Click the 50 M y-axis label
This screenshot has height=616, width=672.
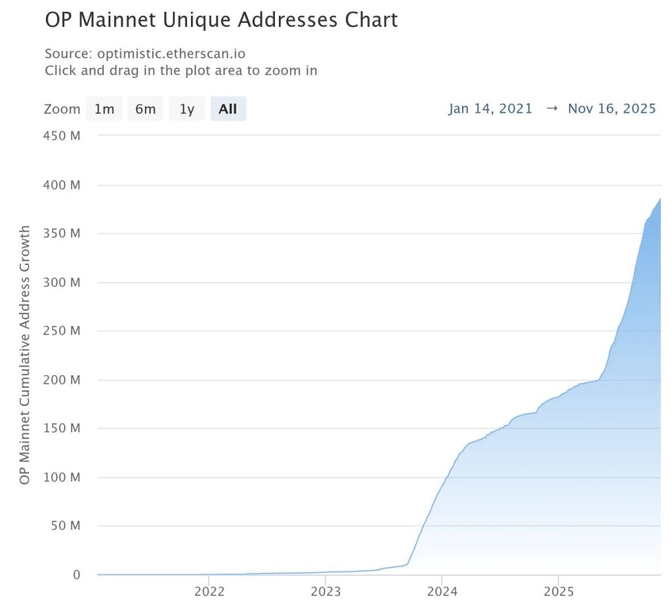66,525
